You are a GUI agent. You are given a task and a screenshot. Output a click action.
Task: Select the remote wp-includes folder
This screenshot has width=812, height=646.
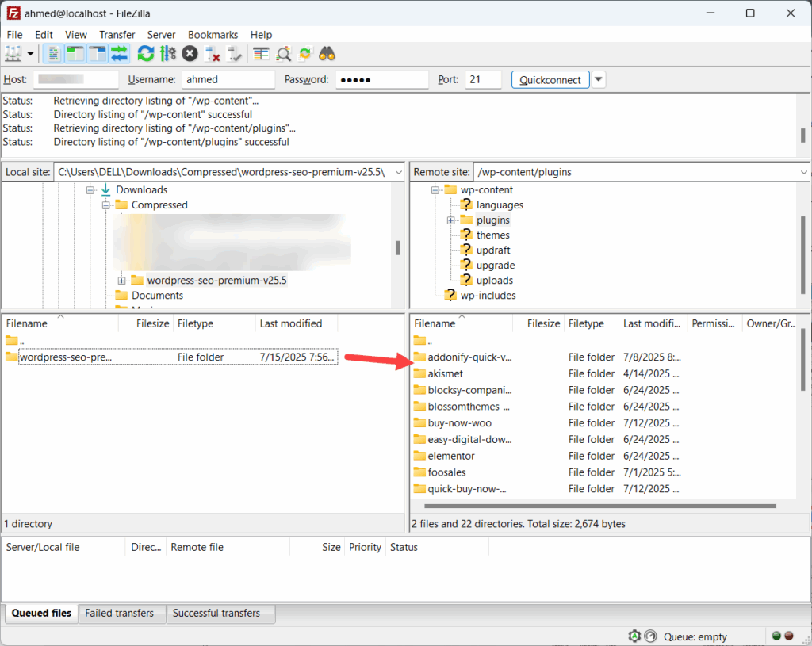point(488,296)
